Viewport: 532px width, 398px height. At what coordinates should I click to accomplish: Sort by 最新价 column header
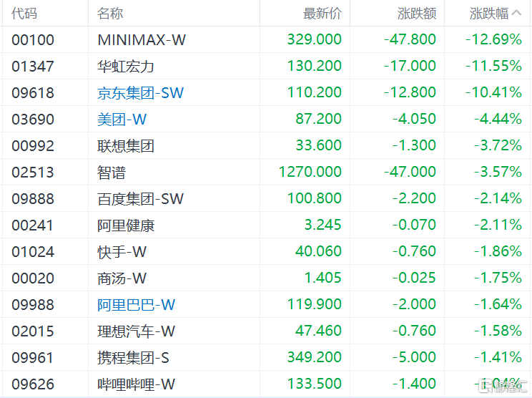(322, 14)
